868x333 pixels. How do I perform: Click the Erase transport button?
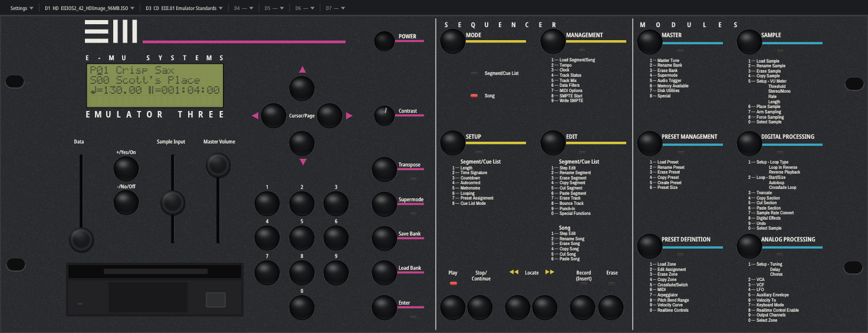coord(611,308)
